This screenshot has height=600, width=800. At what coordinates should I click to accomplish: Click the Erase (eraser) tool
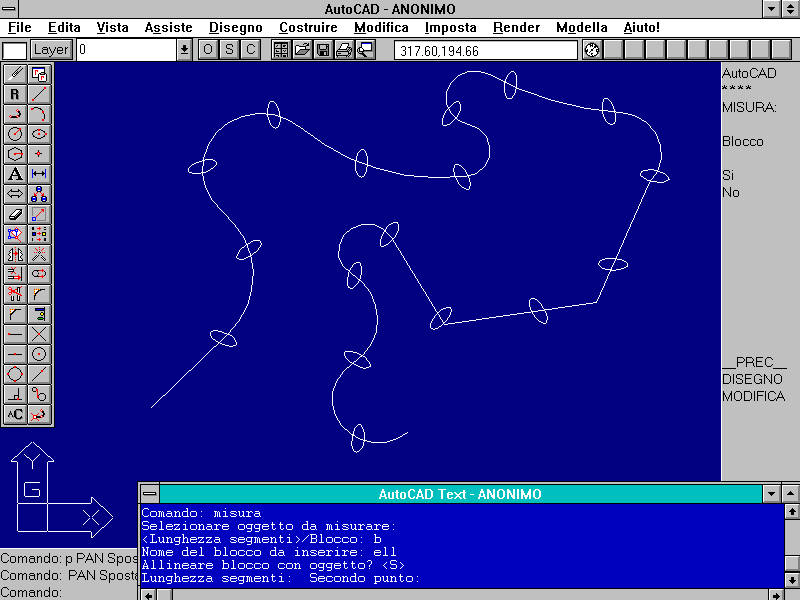15,214
